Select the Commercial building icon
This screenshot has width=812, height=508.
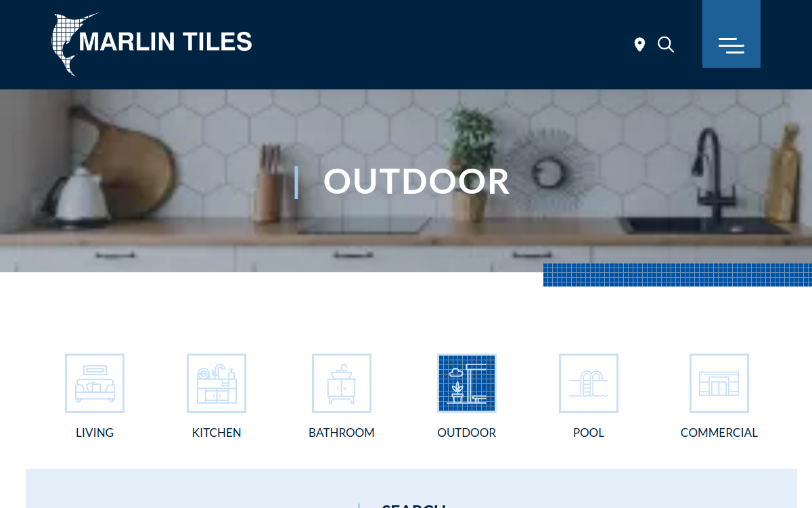click(x=719, y=383)
